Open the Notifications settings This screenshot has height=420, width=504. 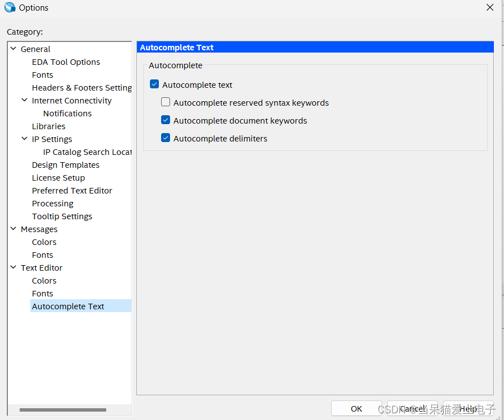[x=68, y=114]
